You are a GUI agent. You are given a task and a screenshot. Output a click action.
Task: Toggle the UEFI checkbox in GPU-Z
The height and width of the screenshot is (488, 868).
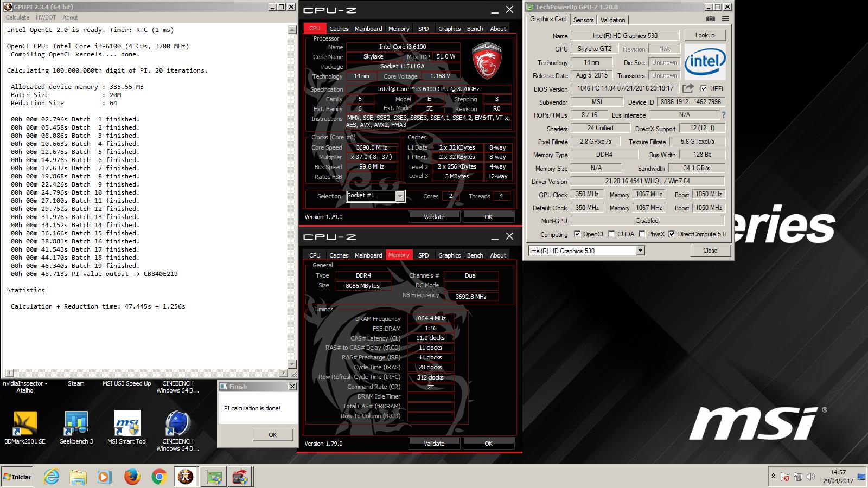tap(704, 88)
